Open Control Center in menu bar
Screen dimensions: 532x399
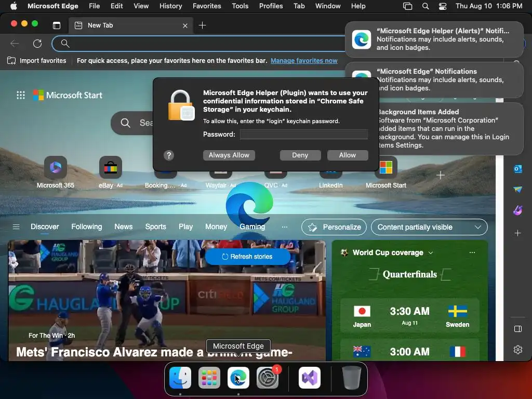(x=443, y=6)
